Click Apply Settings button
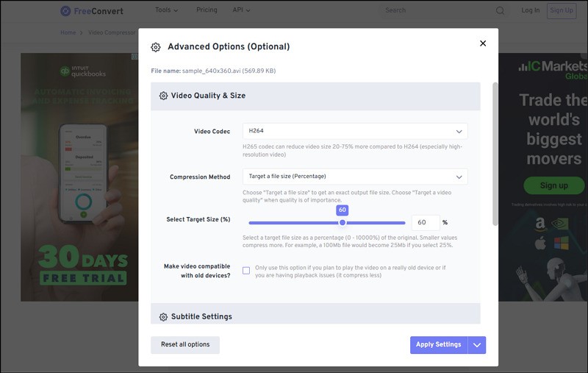588x373 pixels. pyautogui.click(x=439, y=345)
